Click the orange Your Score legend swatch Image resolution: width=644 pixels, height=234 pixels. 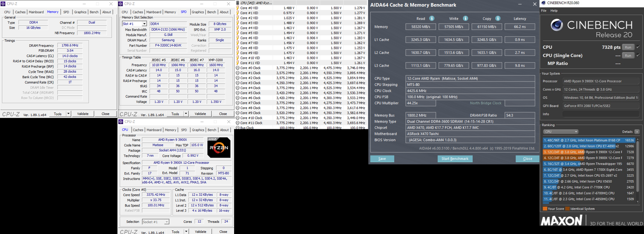[x=545, y=209]
